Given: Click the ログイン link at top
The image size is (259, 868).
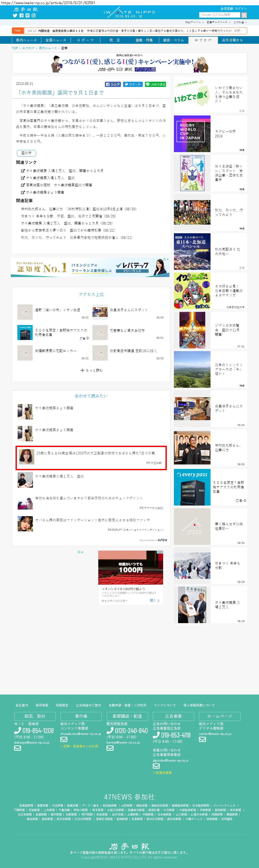Looking at the screenshot, I should pyautogui.click(x=241, y=8).
